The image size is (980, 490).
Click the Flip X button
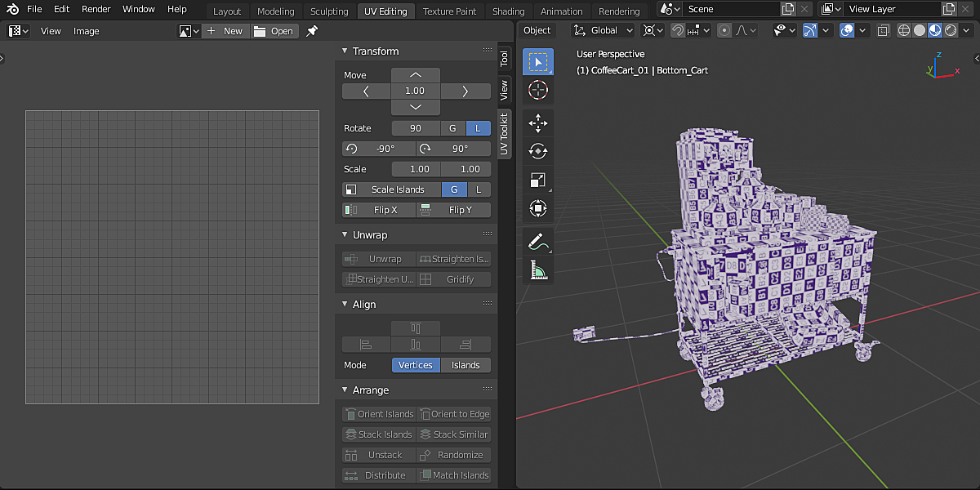378,210
